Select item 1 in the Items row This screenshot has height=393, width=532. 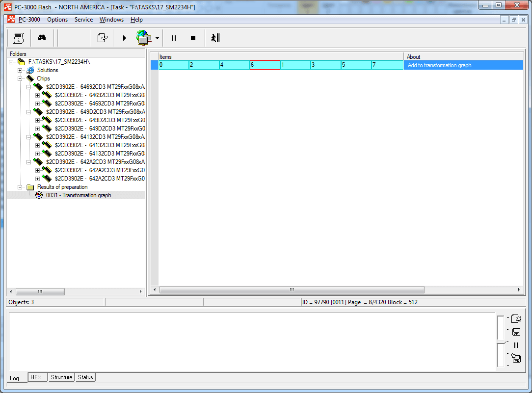coord(295,65)
